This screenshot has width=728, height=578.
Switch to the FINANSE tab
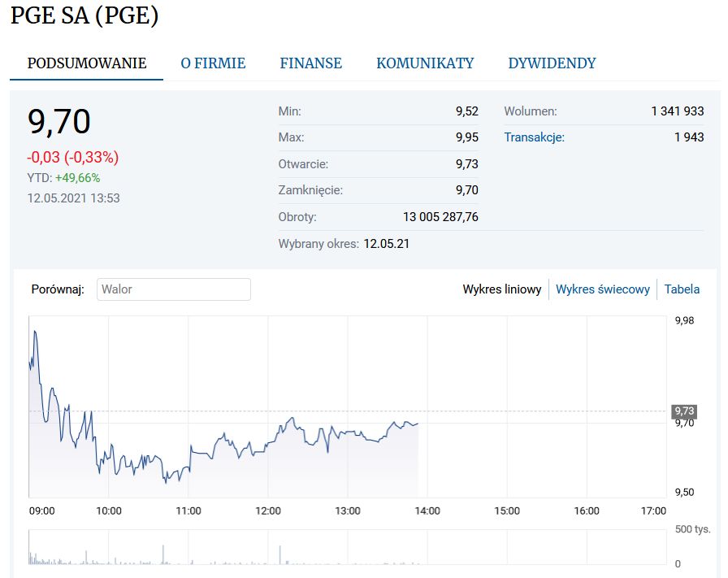point(310,63)
